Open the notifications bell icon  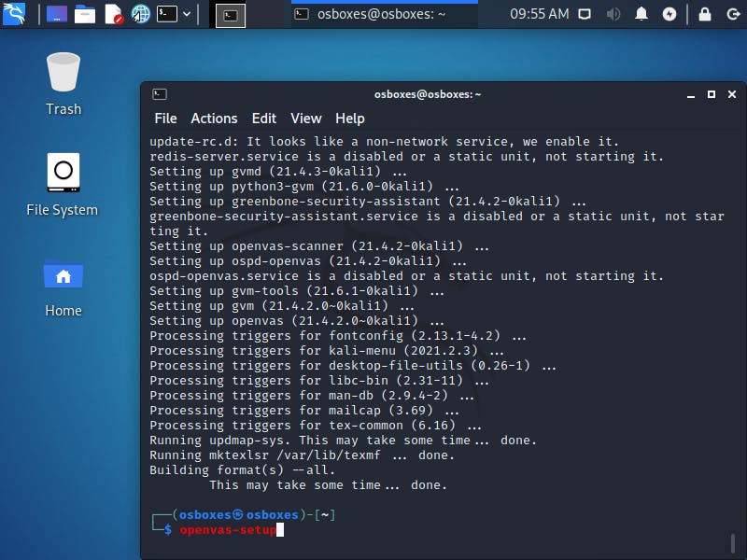[x=641, y=14]
